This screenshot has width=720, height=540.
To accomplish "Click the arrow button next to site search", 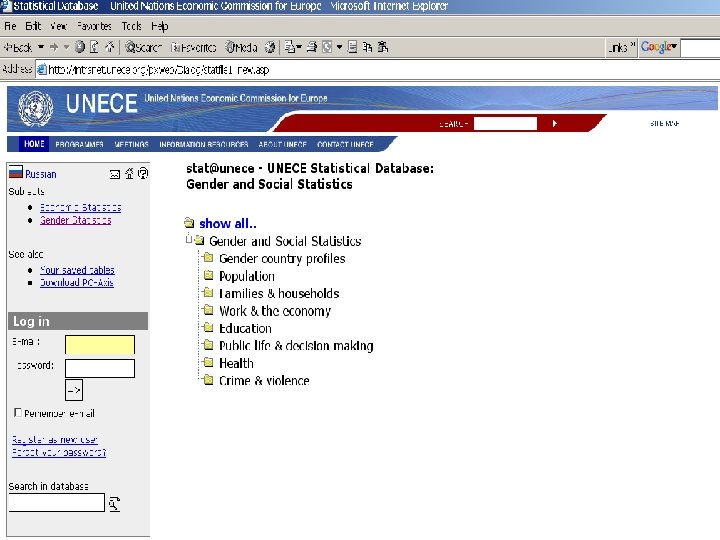I will pos(554,124).
